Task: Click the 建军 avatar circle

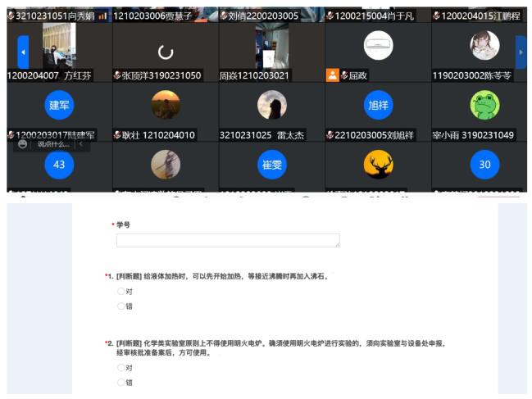Action: click(x=59, y=105)
